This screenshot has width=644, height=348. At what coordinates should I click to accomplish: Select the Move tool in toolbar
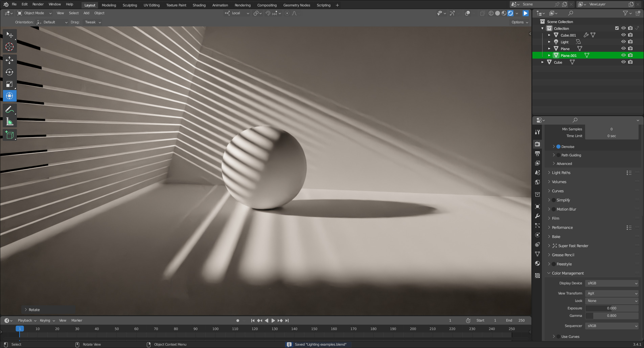(x=9, y=60)
